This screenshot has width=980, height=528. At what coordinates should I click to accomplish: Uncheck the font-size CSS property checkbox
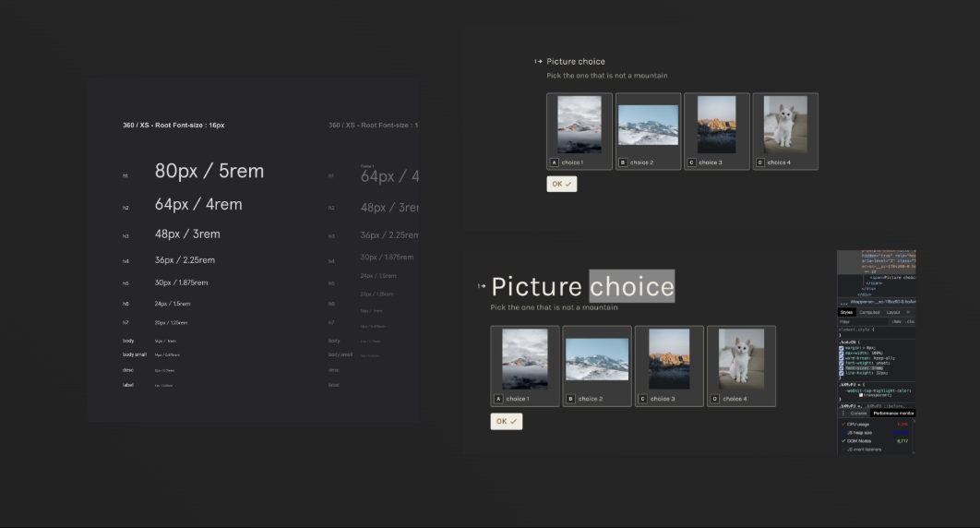click(842, 367)
